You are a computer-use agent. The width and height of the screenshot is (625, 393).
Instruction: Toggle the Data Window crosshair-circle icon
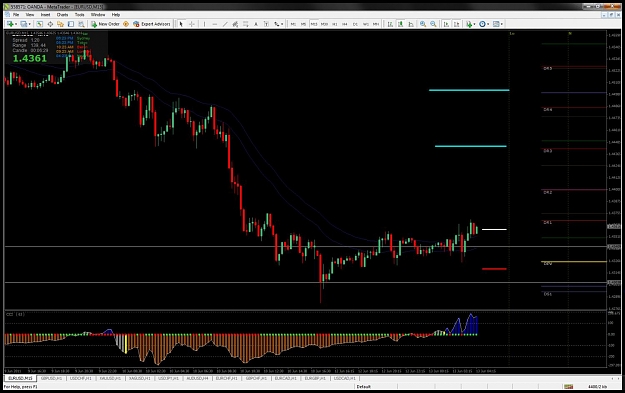[50, 24]
